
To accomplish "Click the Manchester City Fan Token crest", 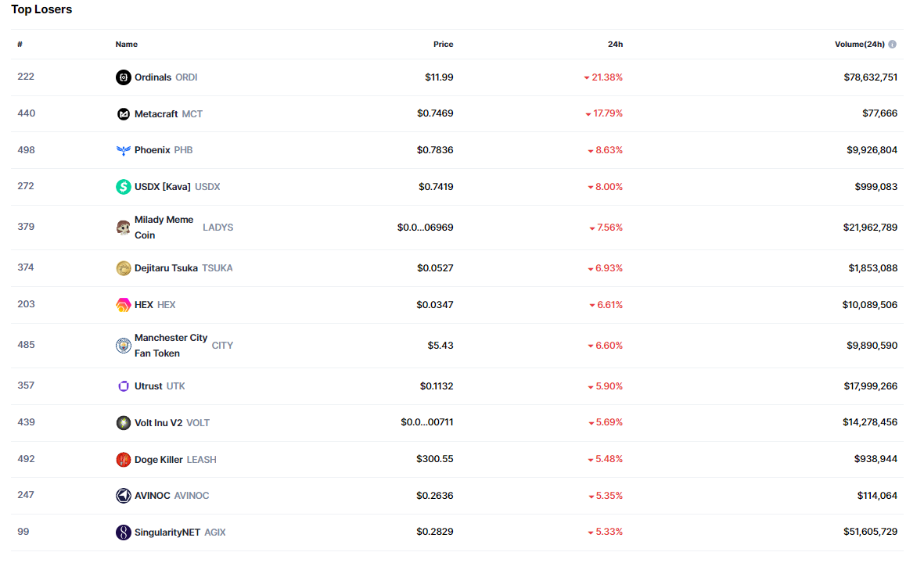I will point(123,346).
